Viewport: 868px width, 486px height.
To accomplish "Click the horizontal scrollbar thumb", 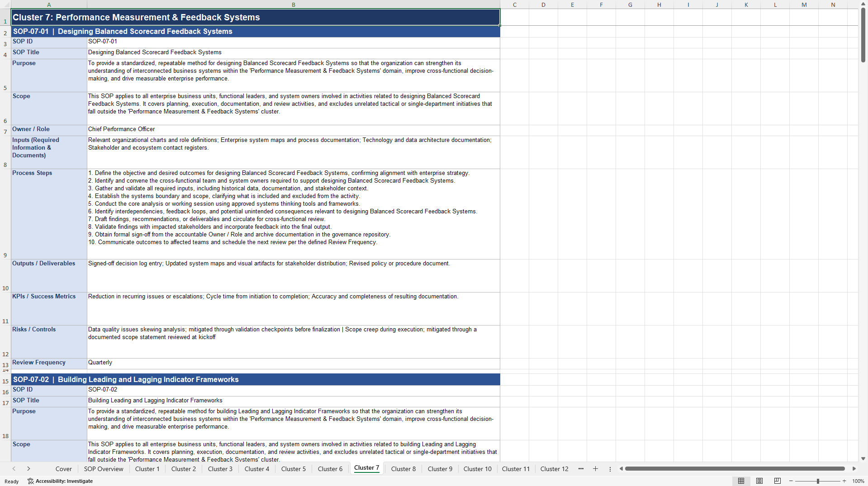I will 735,469.
